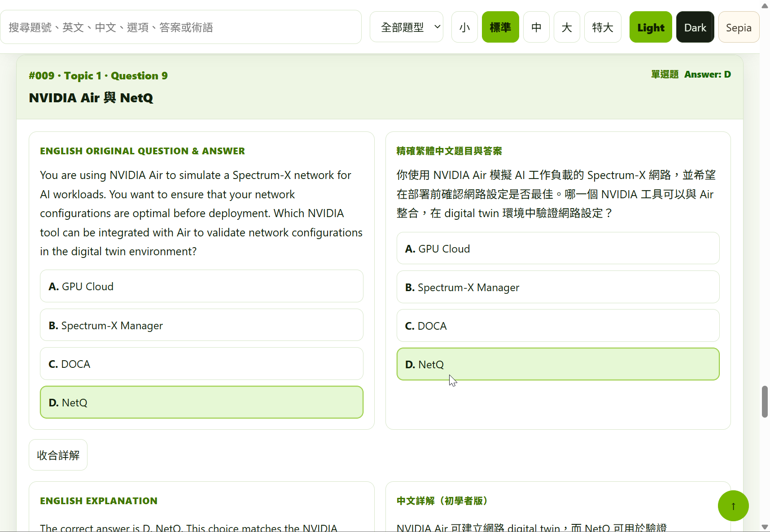Screen dimensions: 770x532
Task: Switch to the Sepia theme
Action: 739,27
